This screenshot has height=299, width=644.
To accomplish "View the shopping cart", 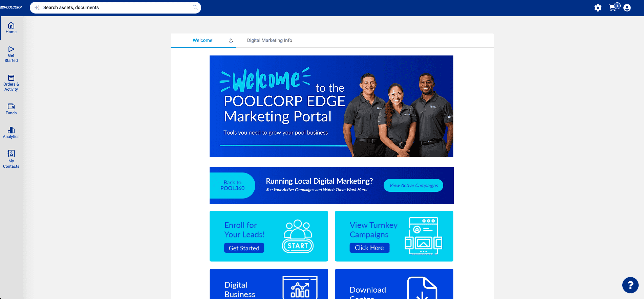I will [x=614, y=7].
